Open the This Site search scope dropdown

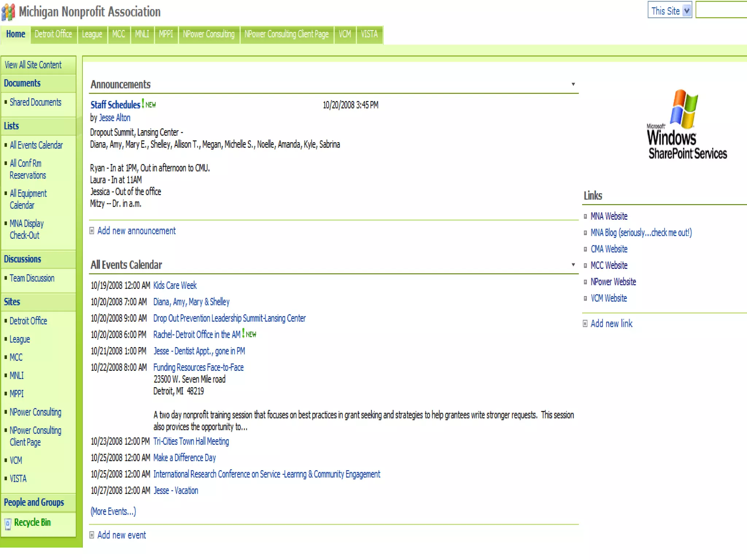pos(686,11)
